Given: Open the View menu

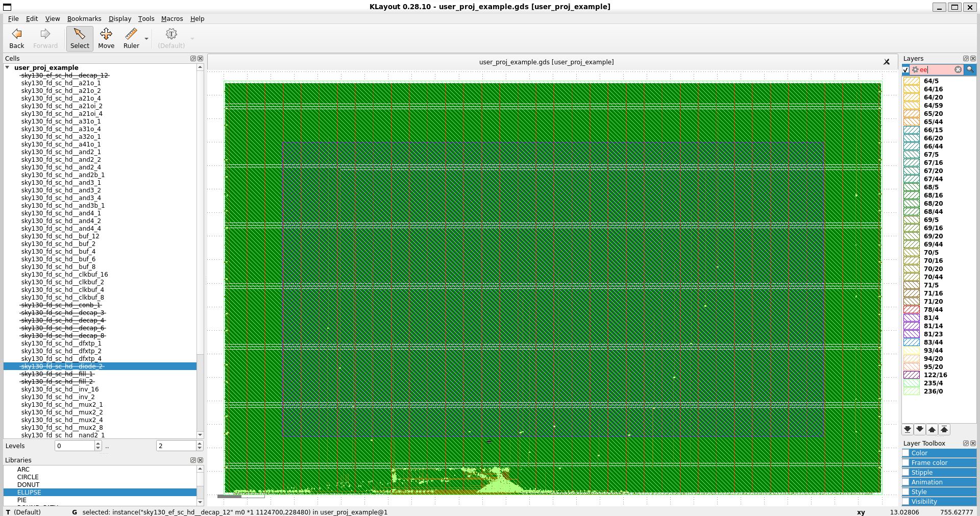Looking at the screenshot, I should pos(53,19).
